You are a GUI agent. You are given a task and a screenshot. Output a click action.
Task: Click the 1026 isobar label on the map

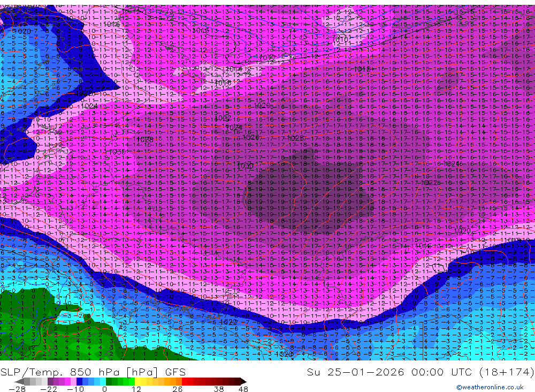(x=251, y=137)
